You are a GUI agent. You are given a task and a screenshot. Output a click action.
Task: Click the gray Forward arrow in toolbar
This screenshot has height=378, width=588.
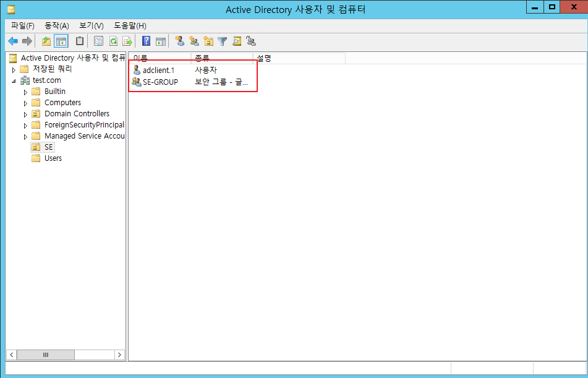point(27,41)
